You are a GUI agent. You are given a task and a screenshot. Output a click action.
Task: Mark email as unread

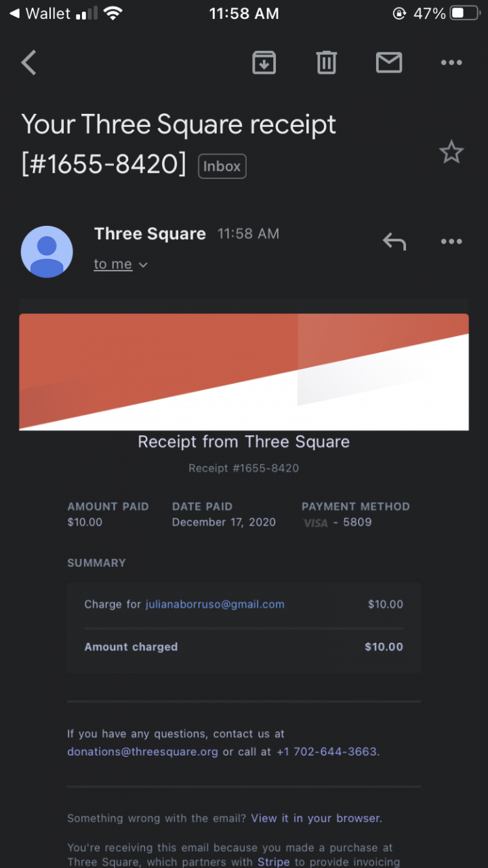point(388,63)
